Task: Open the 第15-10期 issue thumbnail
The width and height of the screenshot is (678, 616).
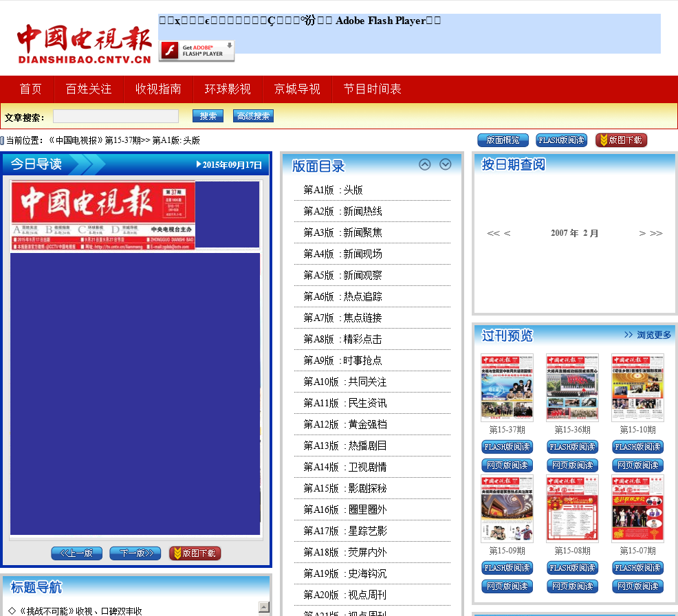Action: tap(638, 387)
